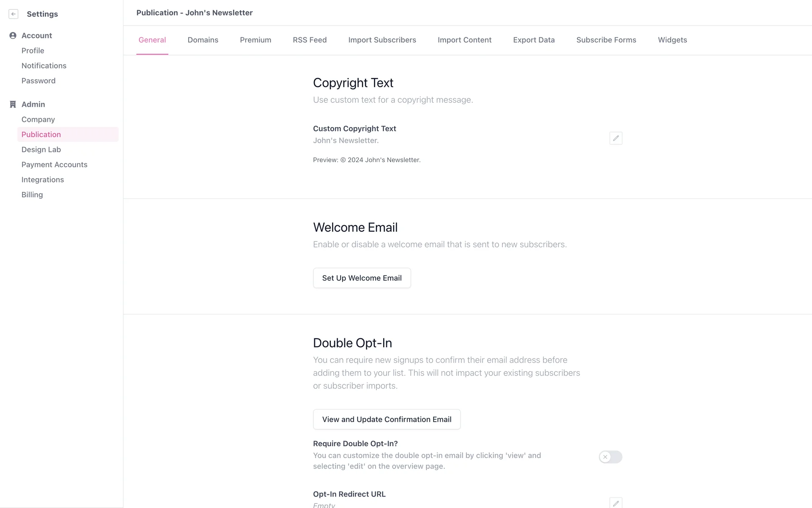
Task: Select the RSS Feed tab
Action: (310, 40)
